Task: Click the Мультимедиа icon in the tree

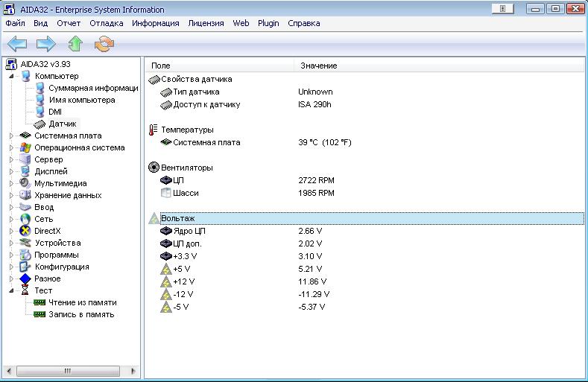Action: coord(25,183)
